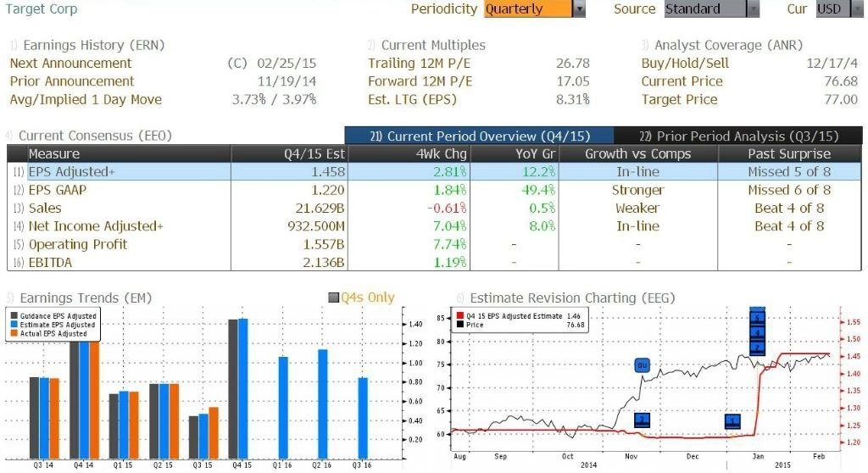Select the EPS GAAP measure row

tap(435, 190)
